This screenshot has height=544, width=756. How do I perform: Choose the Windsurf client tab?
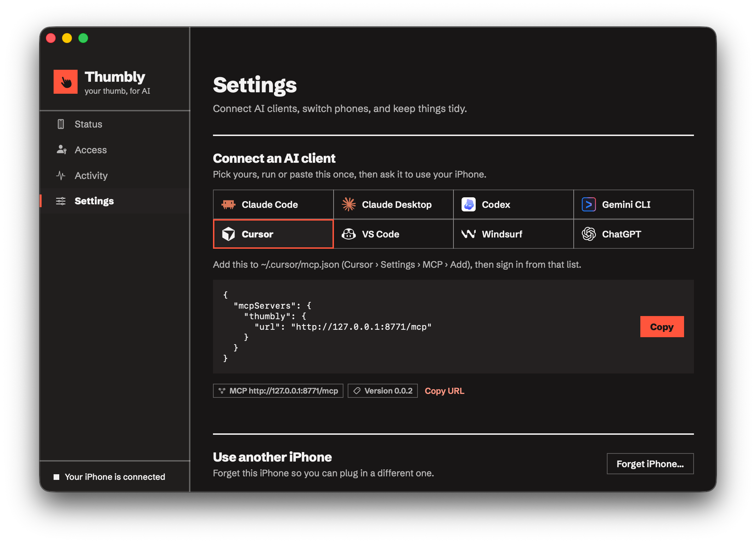513,234
